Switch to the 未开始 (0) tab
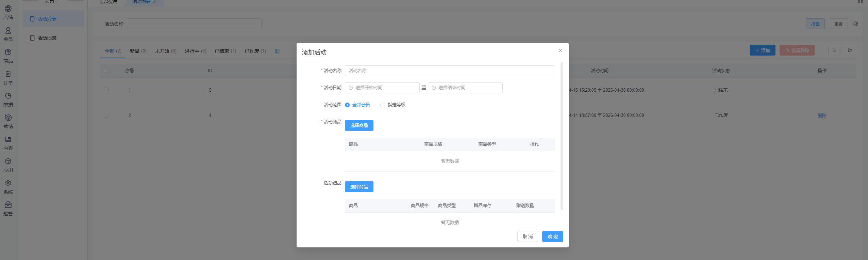 tap(166, 51)
